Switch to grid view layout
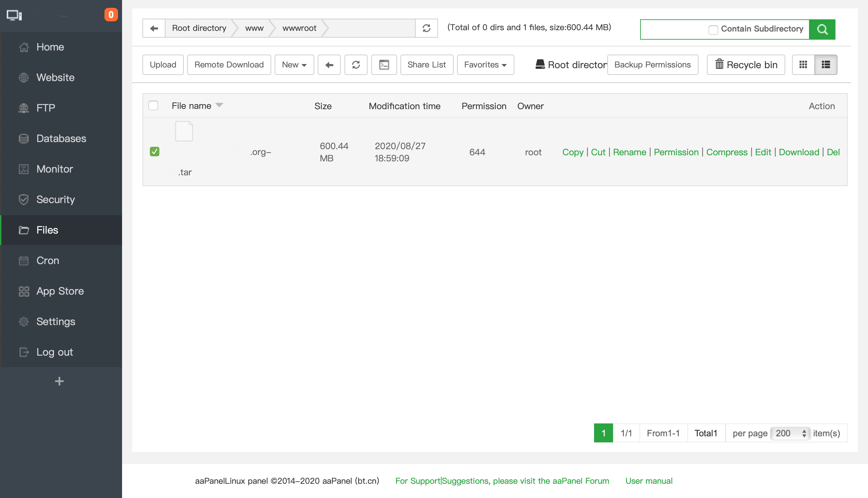 pos(803,65)
